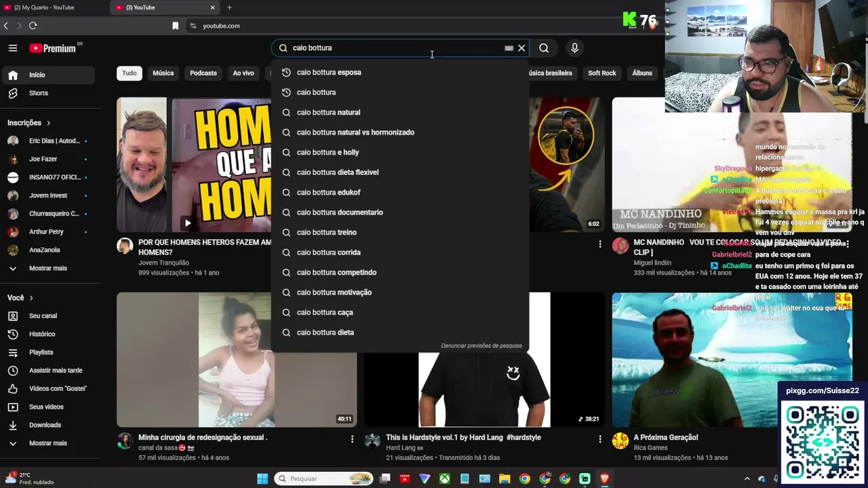
Task: Open Histórico watch history
Action: tap(49, 334)
